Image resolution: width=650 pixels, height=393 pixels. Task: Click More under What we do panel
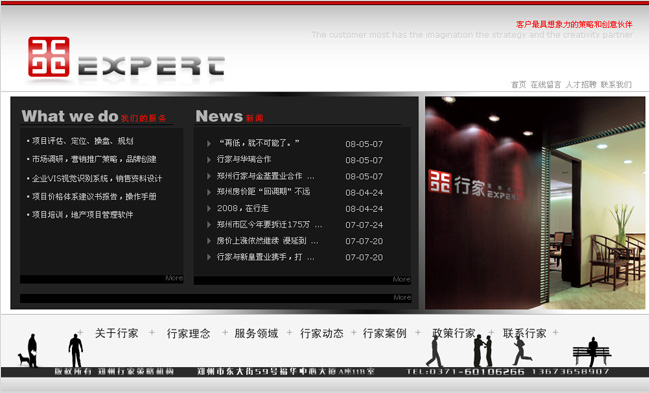174,278
